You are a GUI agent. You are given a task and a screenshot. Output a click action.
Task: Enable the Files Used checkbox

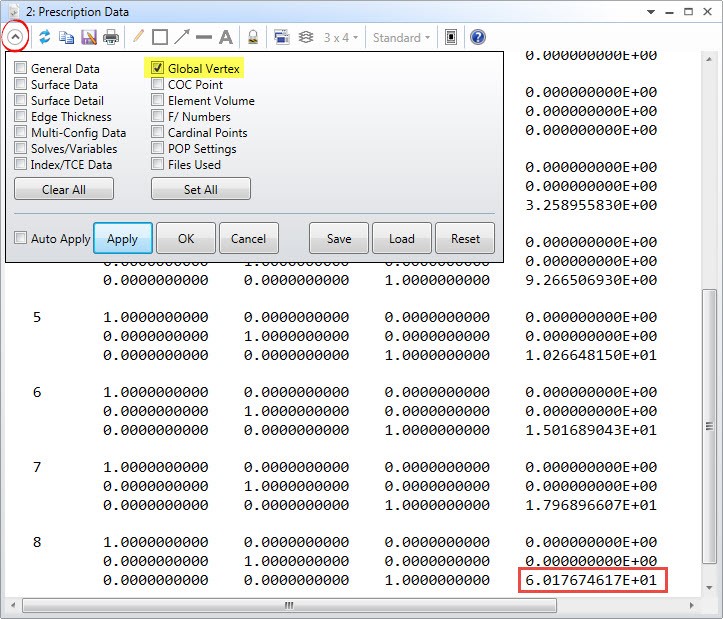157,164
